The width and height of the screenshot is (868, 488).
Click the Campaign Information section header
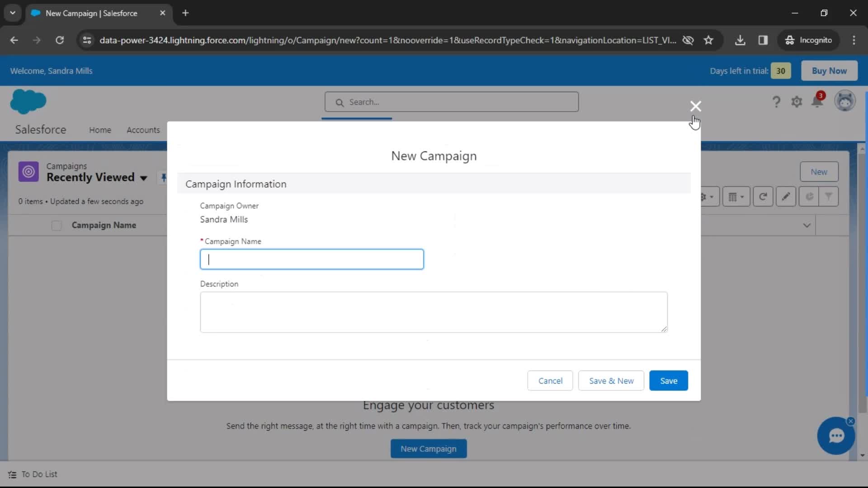[x=434, y=184]
